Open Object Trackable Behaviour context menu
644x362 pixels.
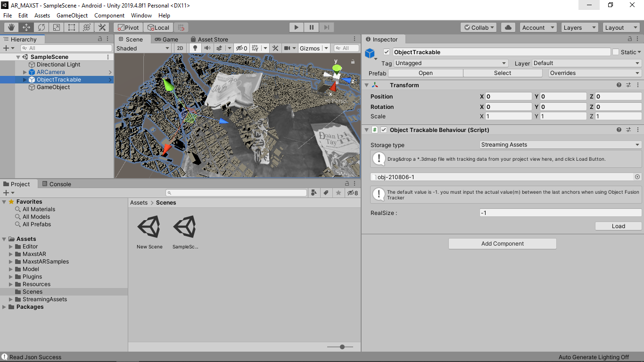[638, 130]
